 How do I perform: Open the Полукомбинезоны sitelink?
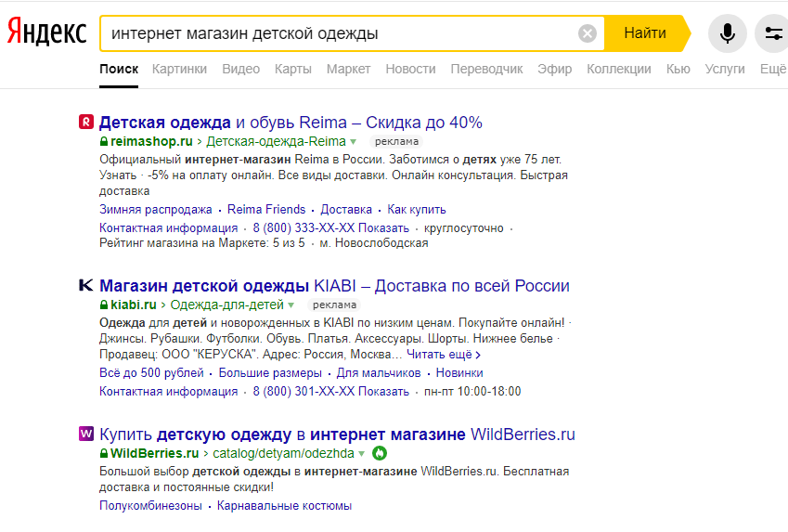[x=150, y=505]
